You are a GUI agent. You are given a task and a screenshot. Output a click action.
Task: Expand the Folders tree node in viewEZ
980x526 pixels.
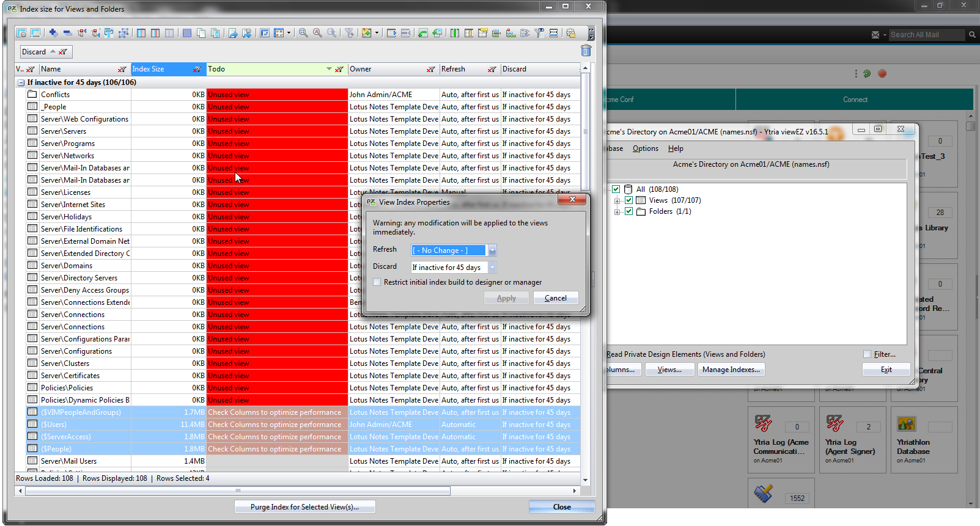tap(617, 212)
